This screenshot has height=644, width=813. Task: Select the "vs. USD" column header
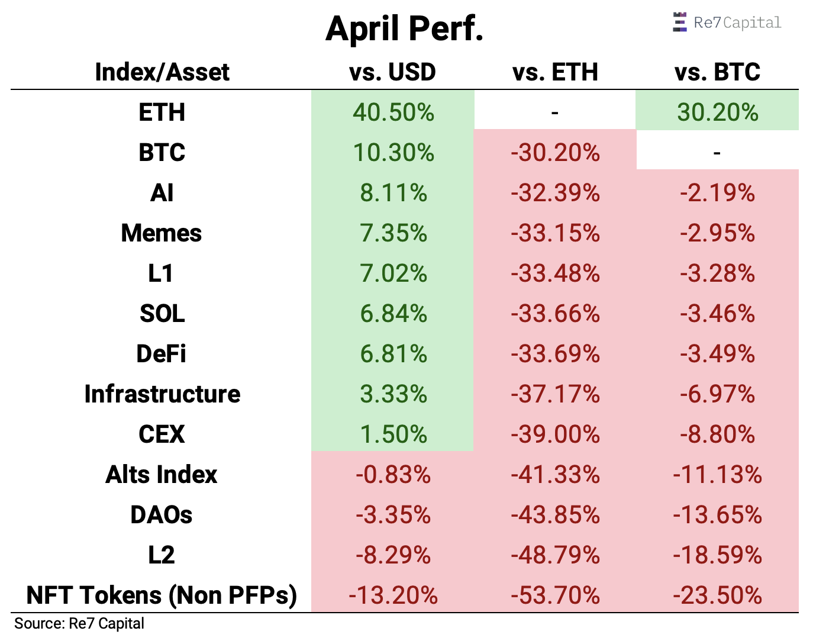pyautogui.click(x=393, y=72)
